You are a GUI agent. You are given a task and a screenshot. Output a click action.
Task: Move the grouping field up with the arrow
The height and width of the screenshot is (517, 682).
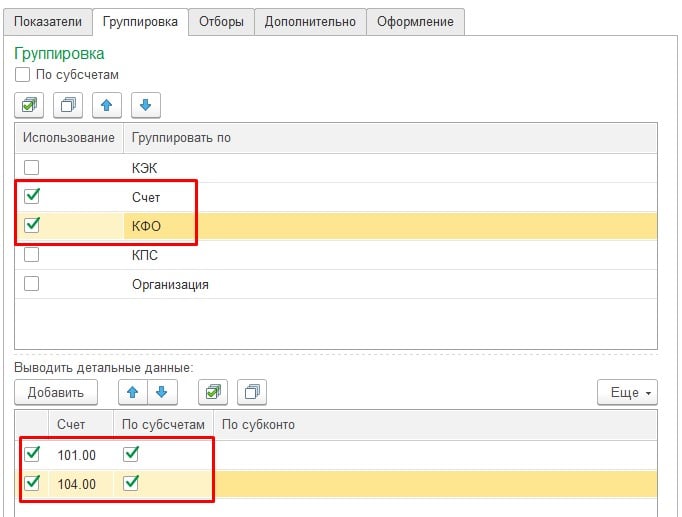pyautogui.click(x=106, y=105)
